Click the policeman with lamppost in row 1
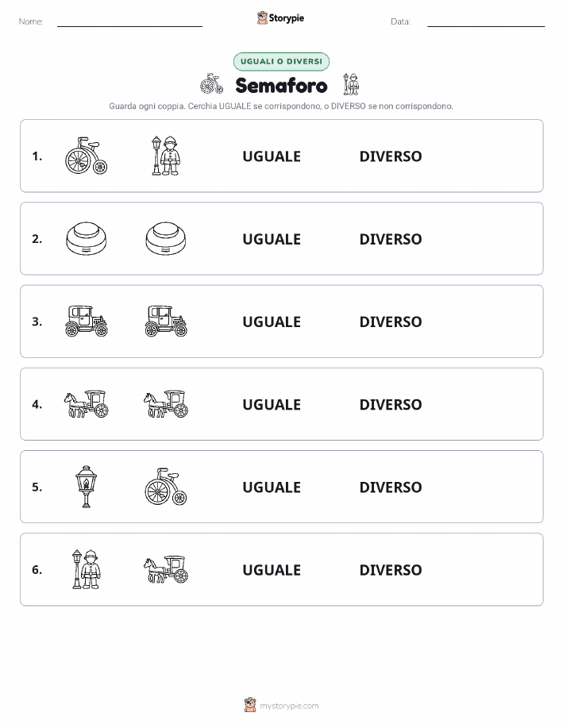The image size is (563, 728). [x=166, y=156]
